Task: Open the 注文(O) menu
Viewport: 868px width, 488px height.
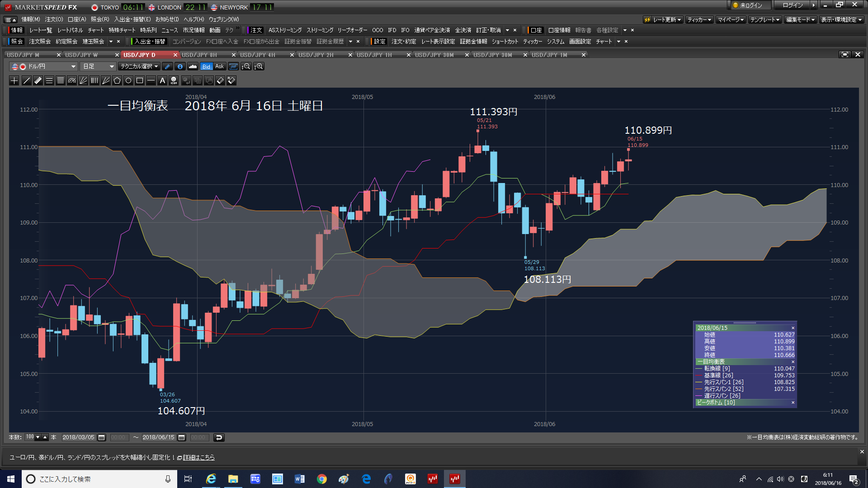Action: point(54,19)
